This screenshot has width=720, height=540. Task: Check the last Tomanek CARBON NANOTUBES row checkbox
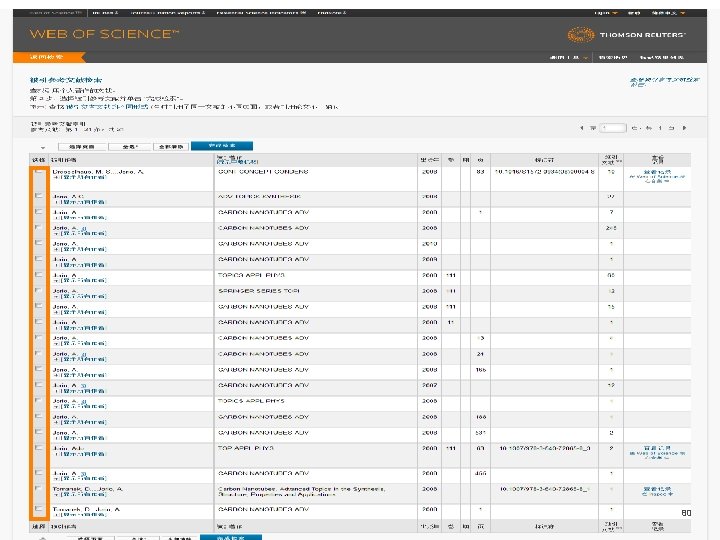point(39,509)
